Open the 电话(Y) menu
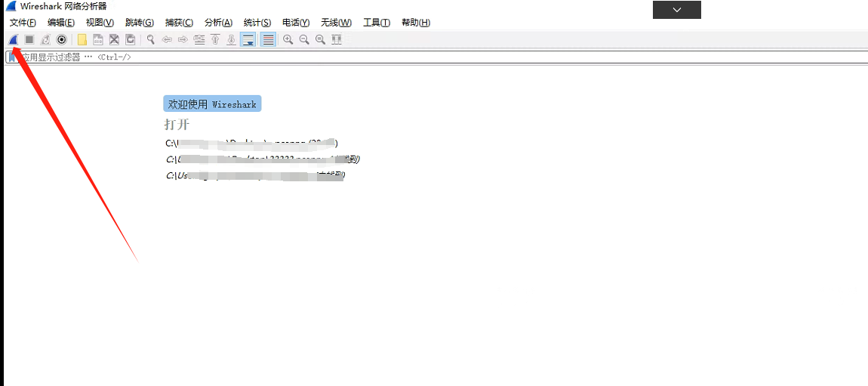This screenshot has width=868, height=386. [x=296, y=23]
